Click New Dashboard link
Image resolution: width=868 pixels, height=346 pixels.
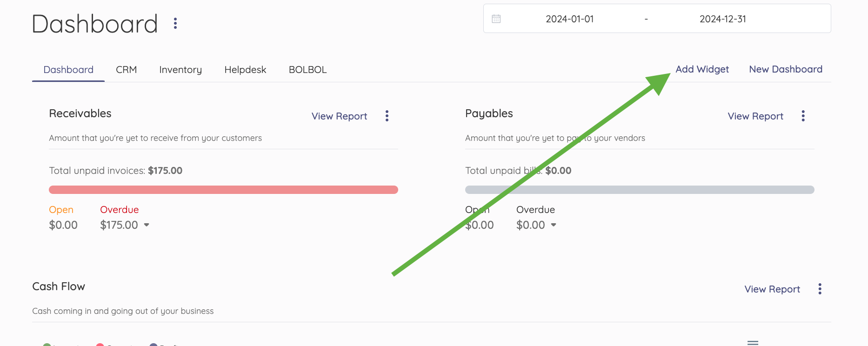[786, 69]
